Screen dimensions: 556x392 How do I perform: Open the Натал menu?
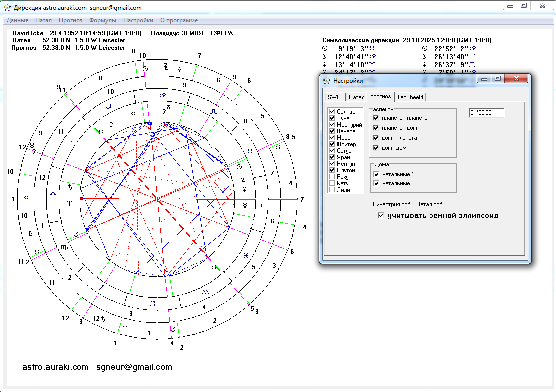click(43, 20)
